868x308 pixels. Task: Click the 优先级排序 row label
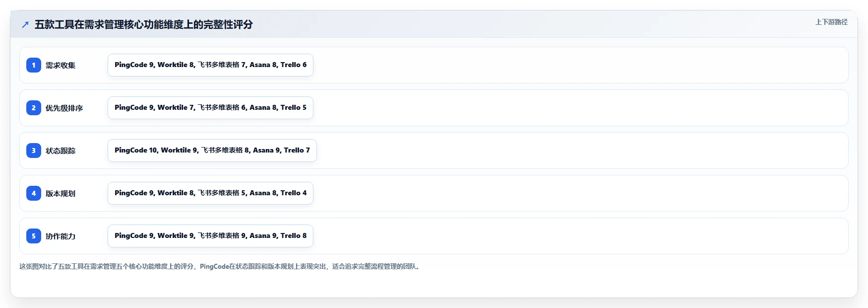pyautogui.click(x=64, y=108)
